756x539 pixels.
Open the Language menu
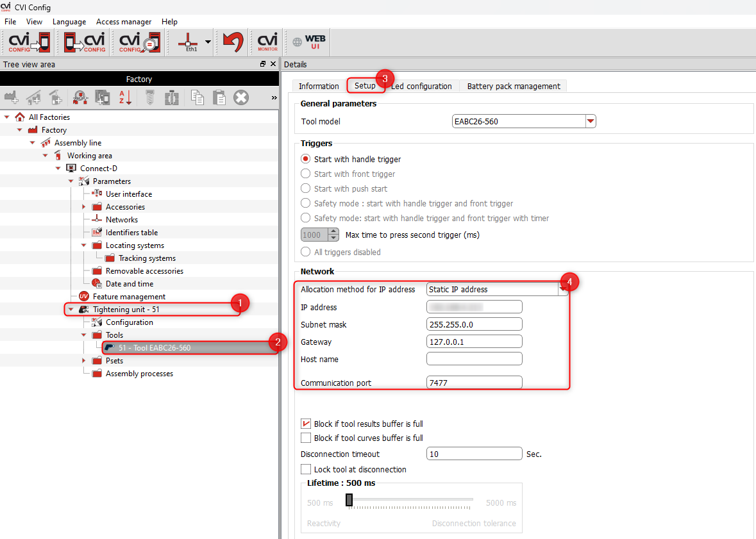pos(69,22)
